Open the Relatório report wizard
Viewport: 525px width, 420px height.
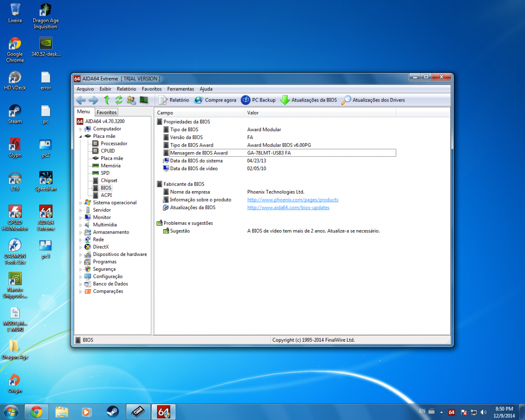point(174,100)
